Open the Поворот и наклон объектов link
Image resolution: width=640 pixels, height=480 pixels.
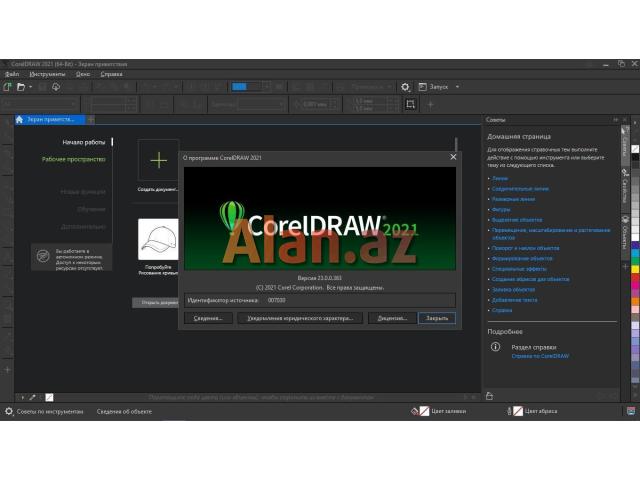click(x=525, y=248)
